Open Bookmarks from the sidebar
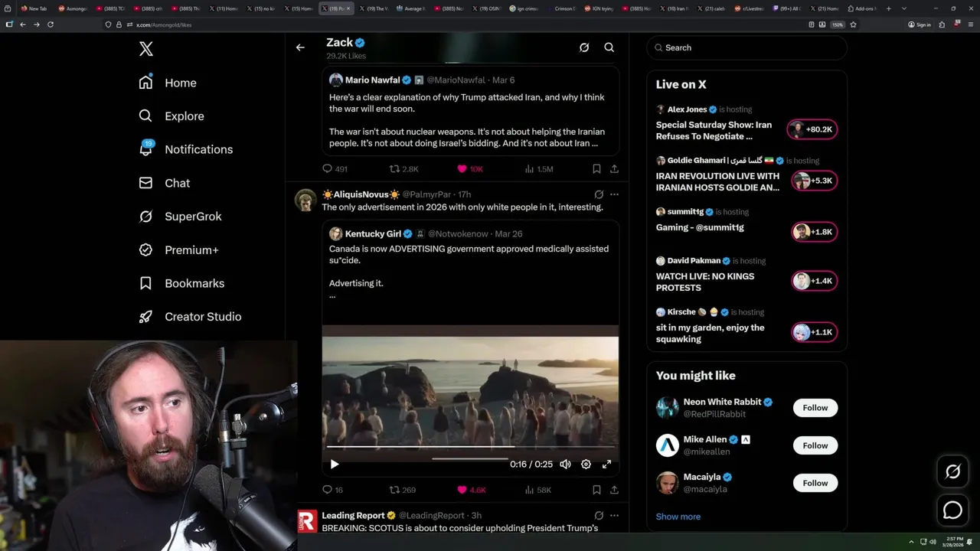 tap(181, 283)
